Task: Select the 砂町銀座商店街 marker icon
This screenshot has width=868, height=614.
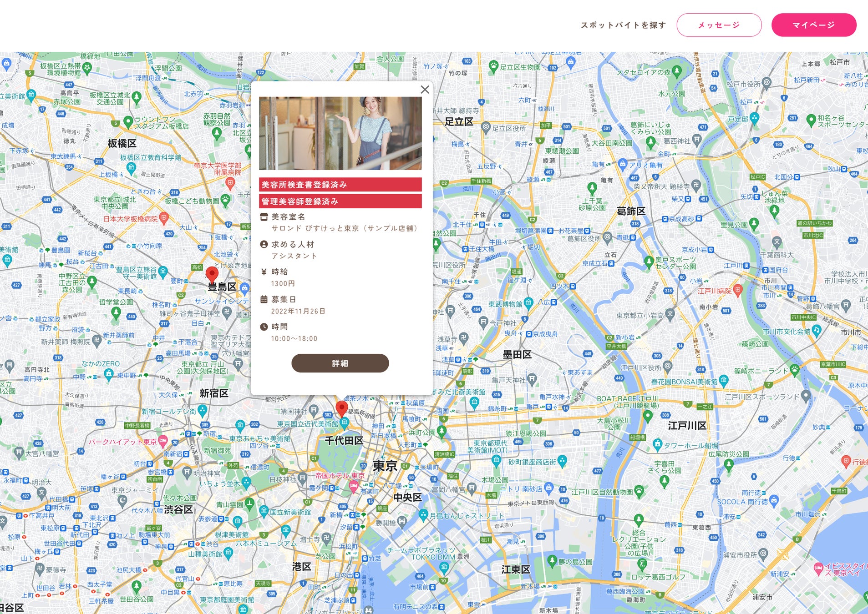Action: (562, 462)
